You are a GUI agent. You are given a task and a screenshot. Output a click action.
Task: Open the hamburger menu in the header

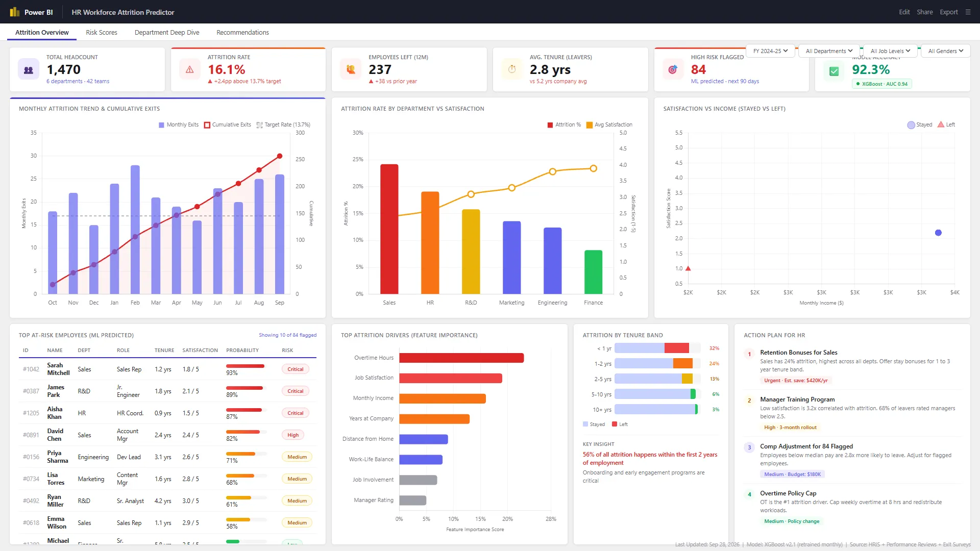(x=968, y=12)
